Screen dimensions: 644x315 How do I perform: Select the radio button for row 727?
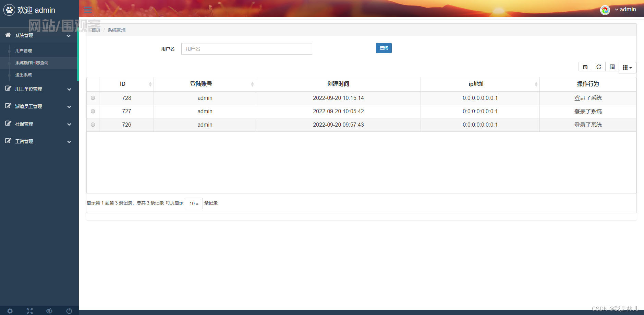(x=93, y=111)
